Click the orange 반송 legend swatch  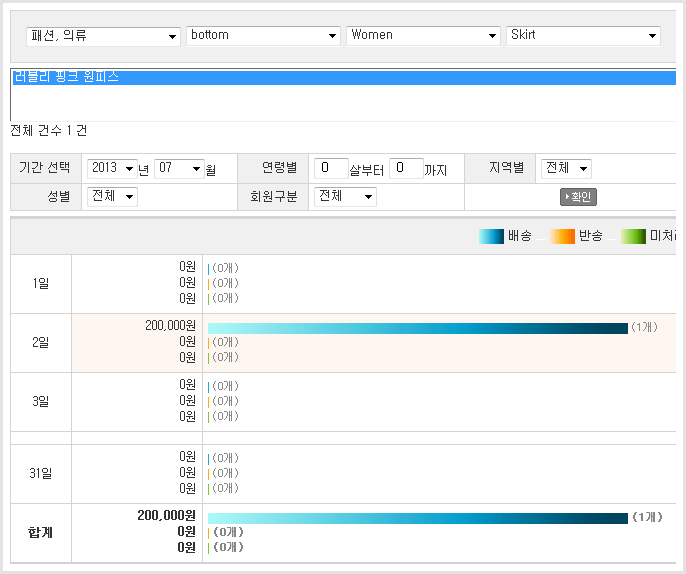pyautogui.click(x=563, y=236)
